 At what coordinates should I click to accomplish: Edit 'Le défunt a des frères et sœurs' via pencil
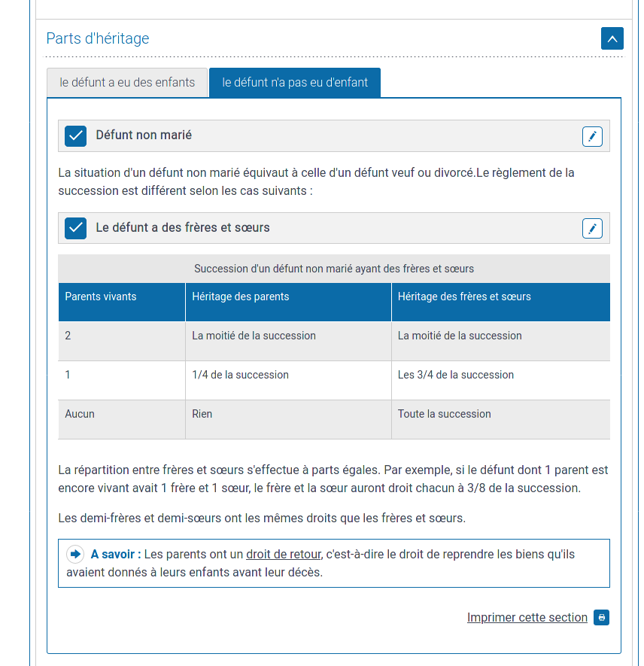pyautogui.click(x=592, y=229)
